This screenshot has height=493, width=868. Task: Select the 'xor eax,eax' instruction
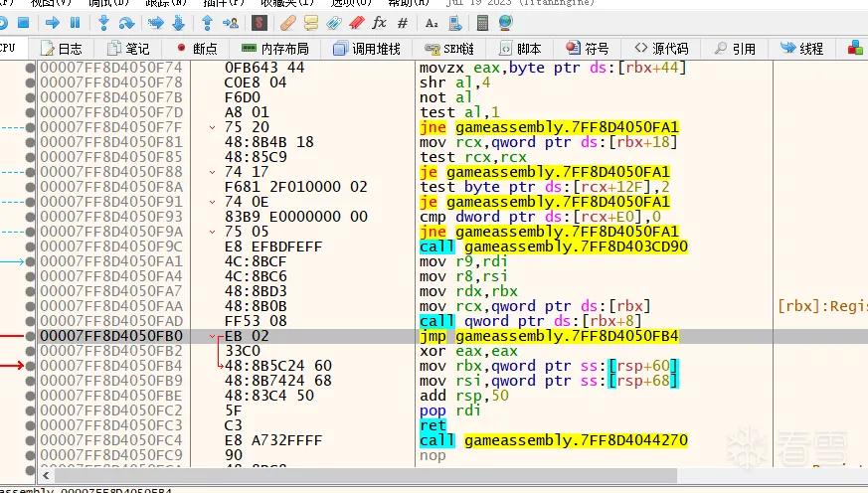point(468,351)
